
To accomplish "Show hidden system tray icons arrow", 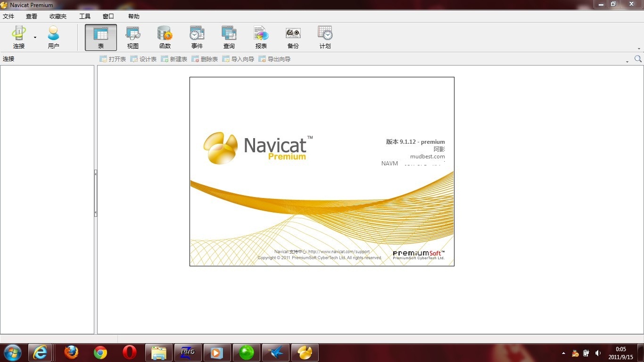I will pyautogui.click(x=563, y=353).
